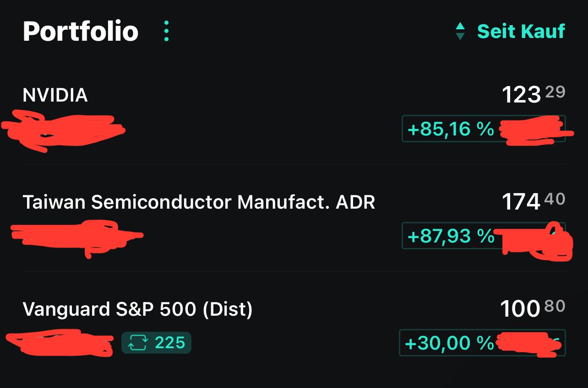Toggle the Seit Kauf performance period
588x388 pixels.
point(521,31)
